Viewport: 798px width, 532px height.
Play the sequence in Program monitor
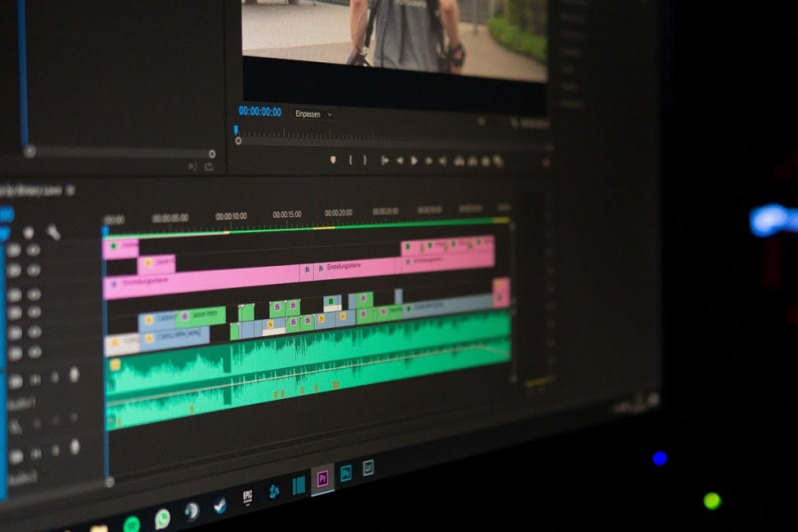pos(414,160)
